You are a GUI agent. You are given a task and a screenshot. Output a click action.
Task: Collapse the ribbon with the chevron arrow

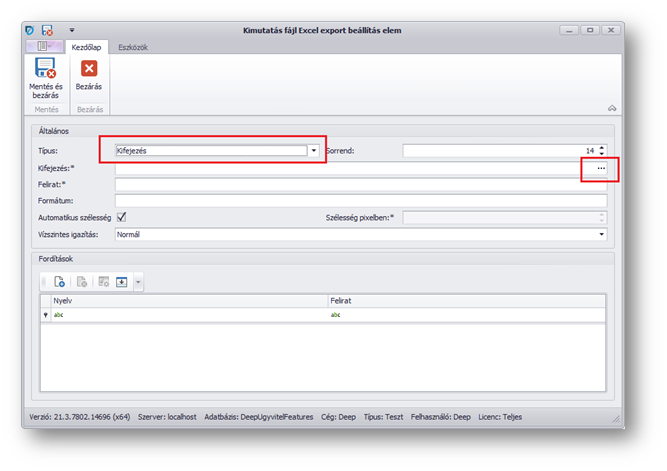point(611,107)
